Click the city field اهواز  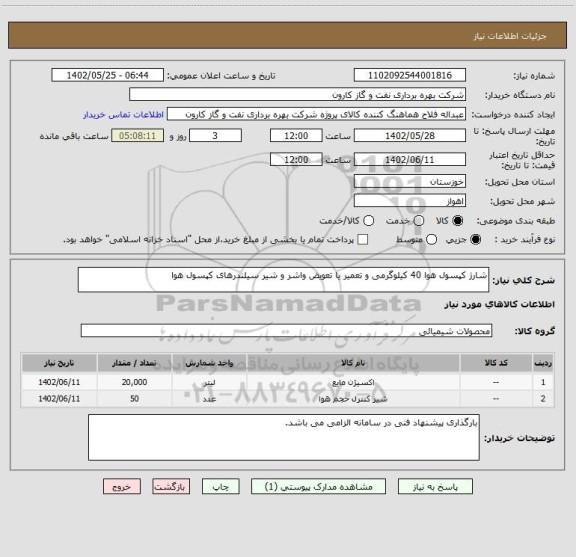410,201
